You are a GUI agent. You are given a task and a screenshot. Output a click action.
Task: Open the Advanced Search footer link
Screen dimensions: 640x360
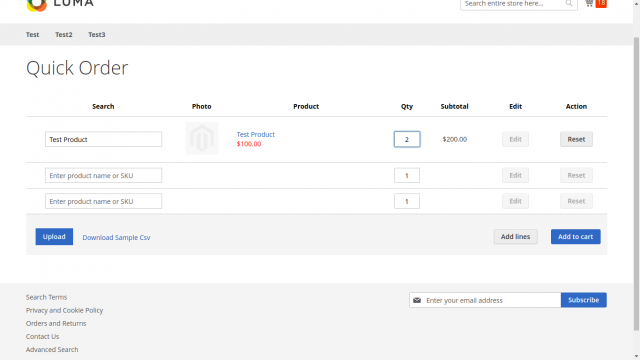[52, 349]
